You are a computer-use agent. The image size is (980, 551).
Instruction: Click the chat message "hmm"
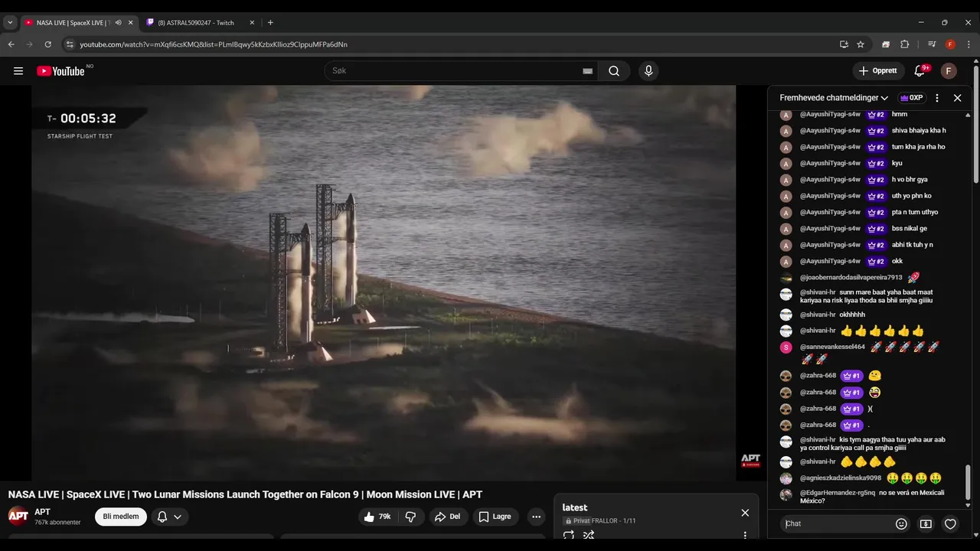point(899,114)
